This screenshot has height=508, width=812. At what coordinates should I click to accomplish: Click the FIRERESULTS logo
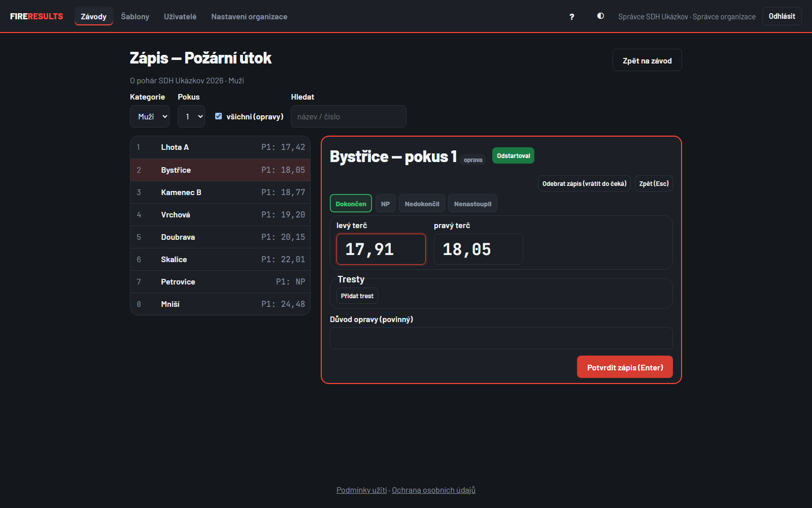pos(37,16)
